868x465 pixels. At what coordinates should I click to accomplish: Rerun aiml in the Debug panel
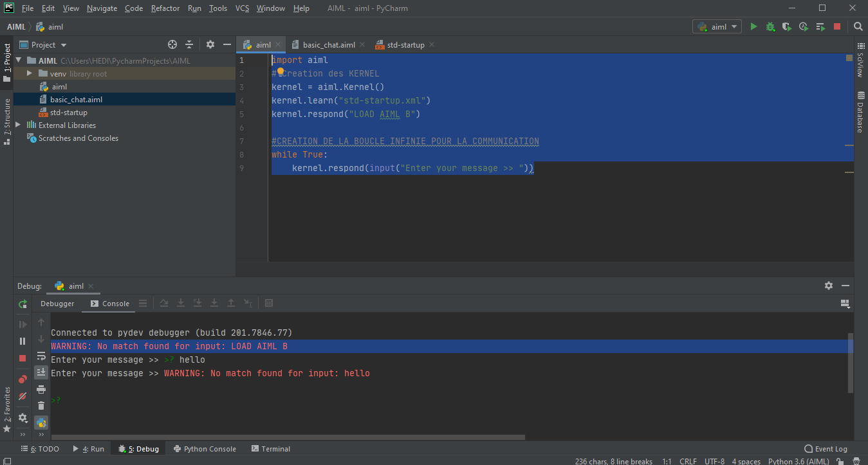point(23,304)
